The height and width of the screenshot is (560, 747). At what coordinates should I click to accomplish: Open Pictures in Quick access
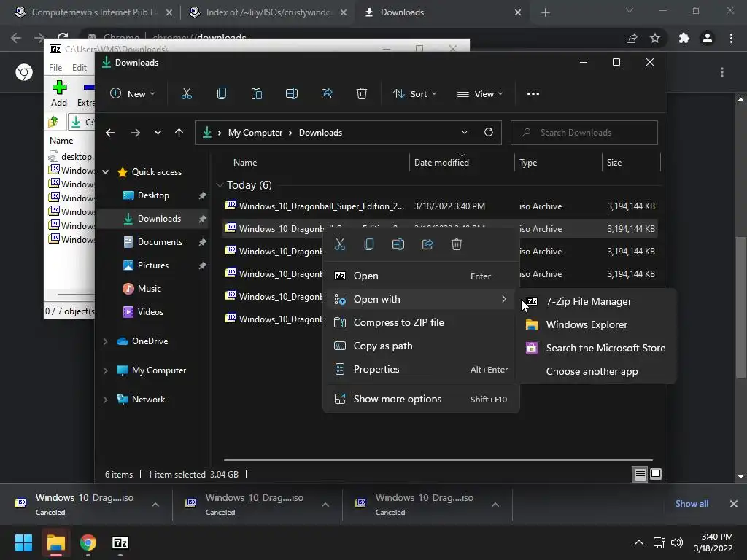[152, 265]
